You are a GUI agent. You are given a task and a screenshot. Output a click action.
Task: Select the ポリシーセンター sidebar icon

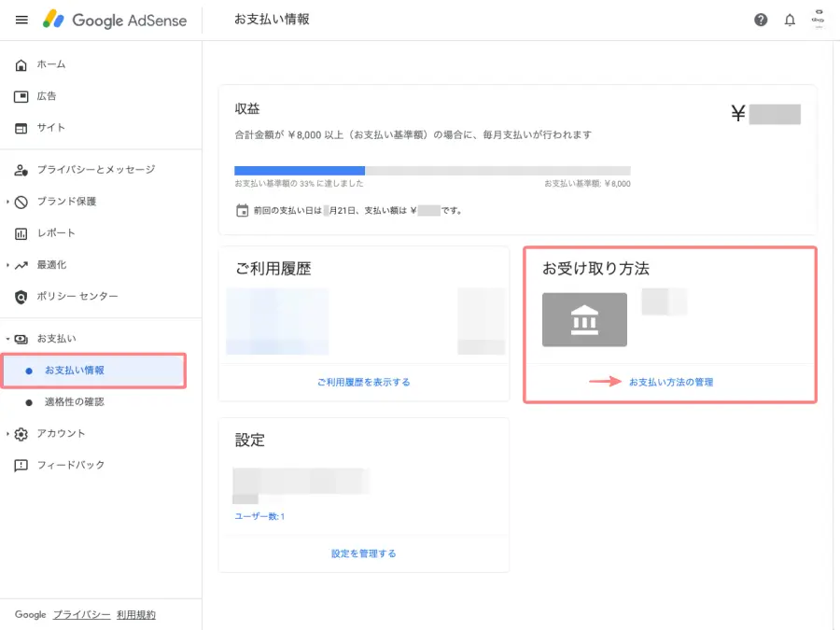coord(21,297)
